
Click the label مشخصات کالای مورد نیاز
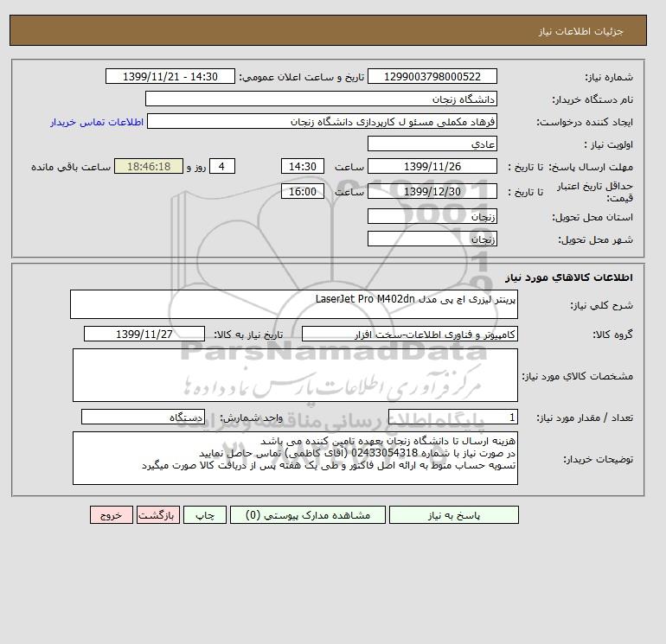click(x=578, y=376)
